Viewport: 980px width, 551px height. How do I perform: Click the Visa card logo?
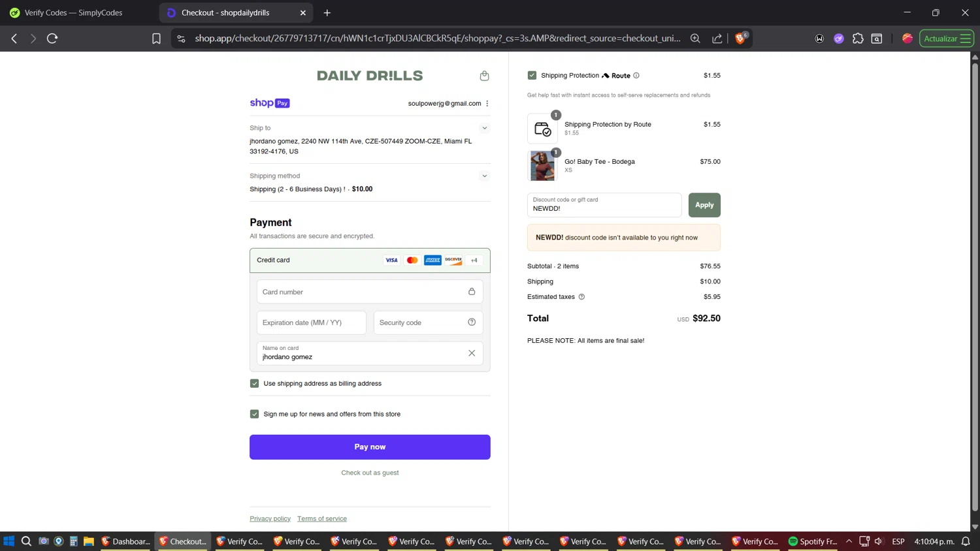tap(391, 260)
